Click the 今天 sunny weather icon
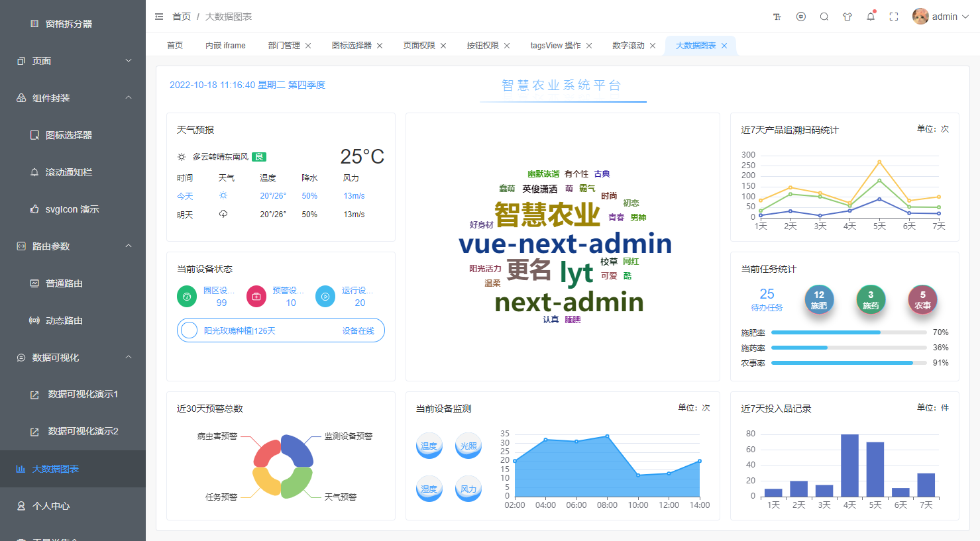 tap(223, 196)
